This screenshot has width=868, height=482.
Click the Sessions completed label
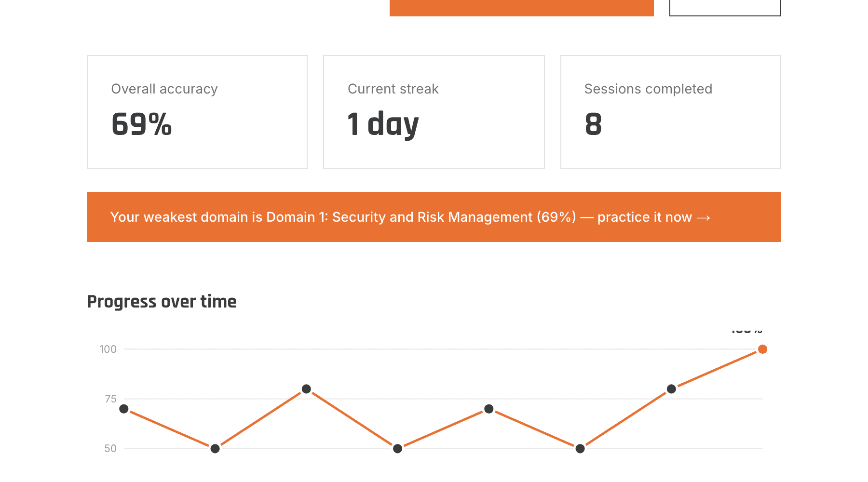(x=648, y=89)
